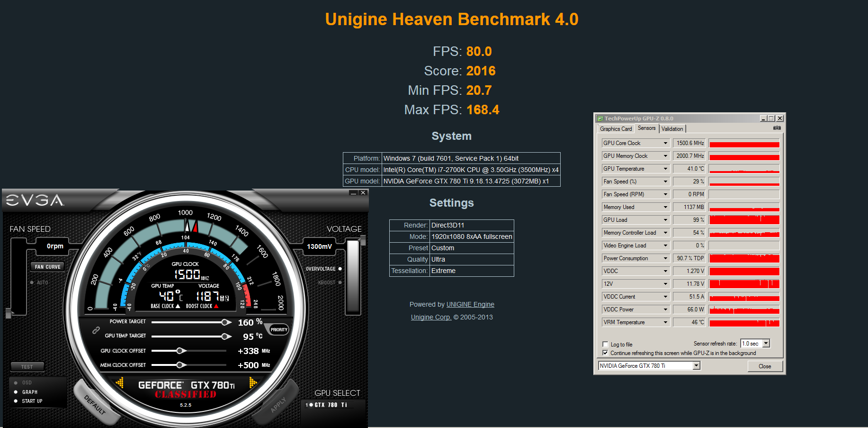Open the GPU selector dropdown in GPU-Z
The image size is (868, 428).
pyautogui.click(x=697, y=365)
